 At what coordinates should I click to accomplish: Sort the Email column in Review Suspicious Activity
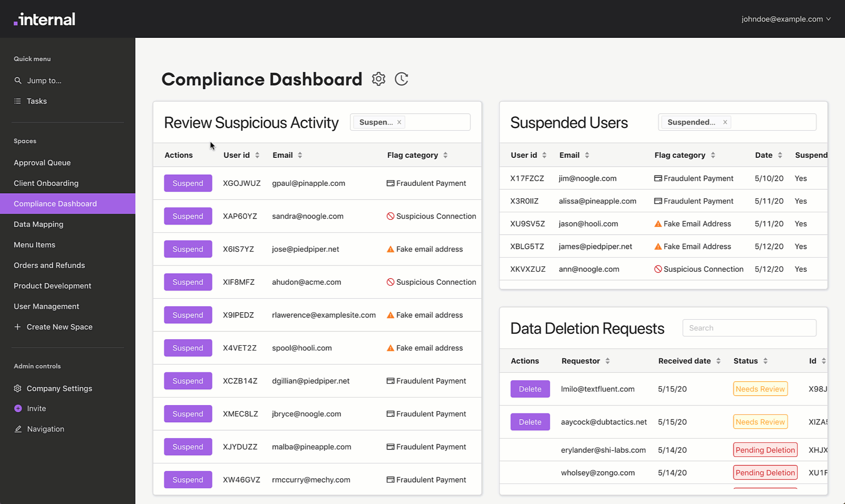[x=300, y=154]
